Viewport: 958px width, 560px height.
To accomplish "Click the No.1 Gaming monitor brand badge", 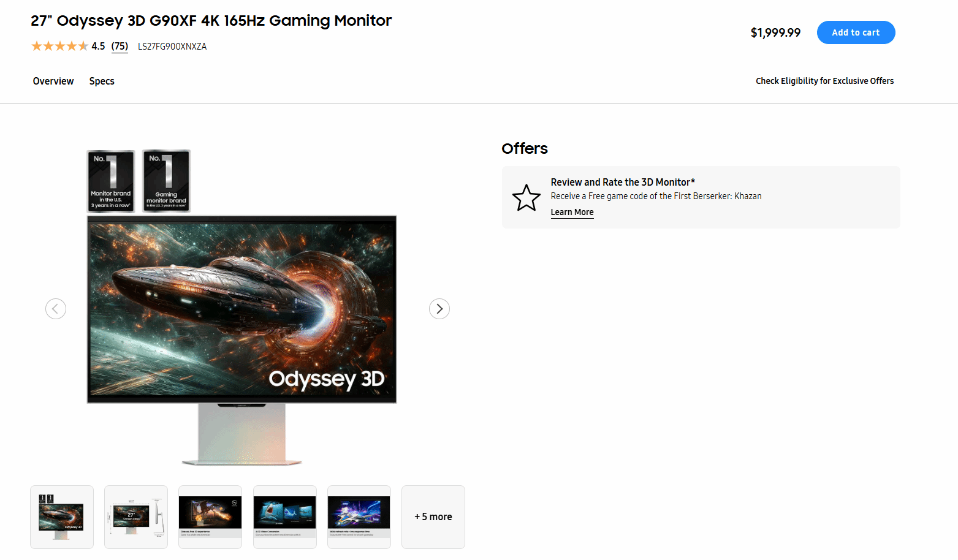I will [x=166, y=181].
